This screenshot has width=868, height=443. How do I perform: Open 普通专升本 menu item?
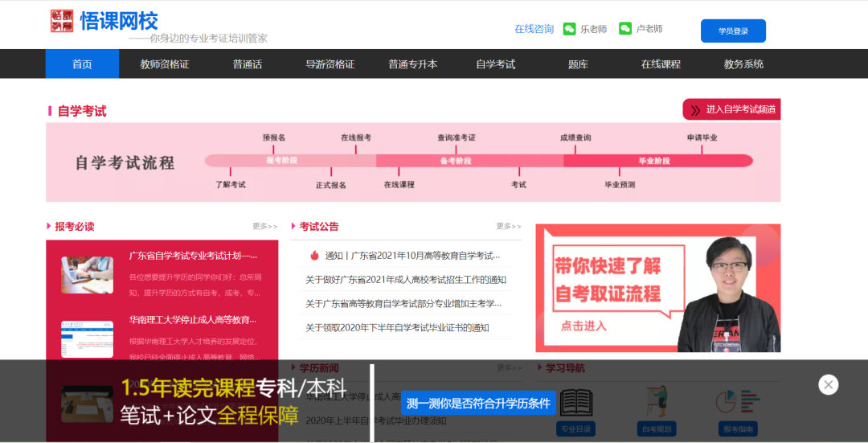[x=412, y=64]
